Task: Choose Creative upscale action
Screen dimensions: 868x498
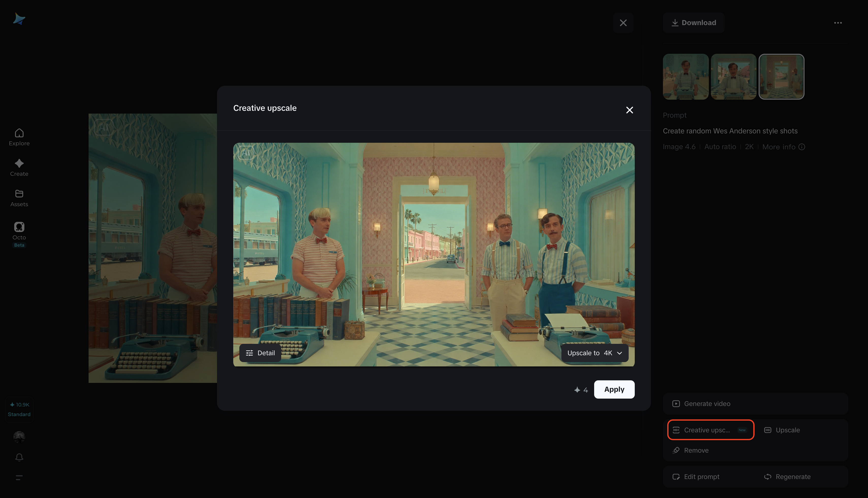Action: click(711, 430)
